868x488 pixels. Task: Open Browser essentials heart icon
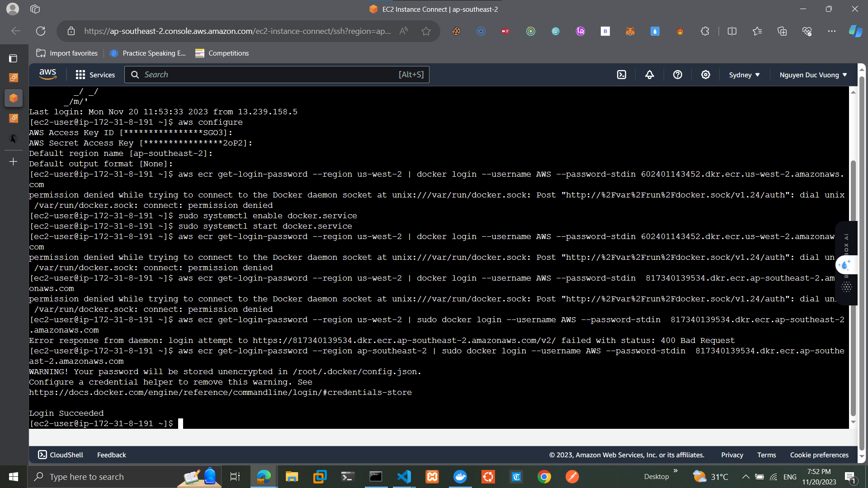(807, 31)
